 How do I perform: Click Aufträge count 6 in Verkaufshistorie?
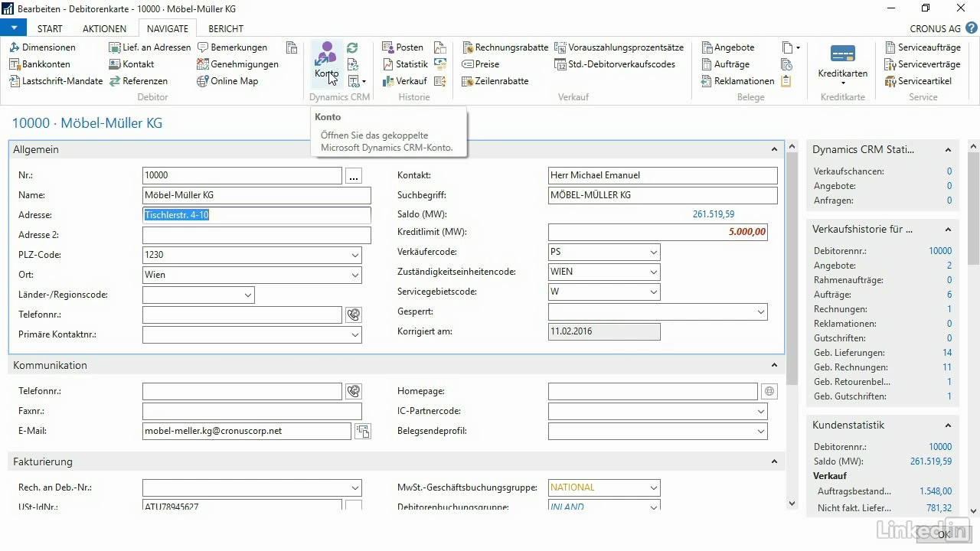pyautogui.click(x=949, y=295)
